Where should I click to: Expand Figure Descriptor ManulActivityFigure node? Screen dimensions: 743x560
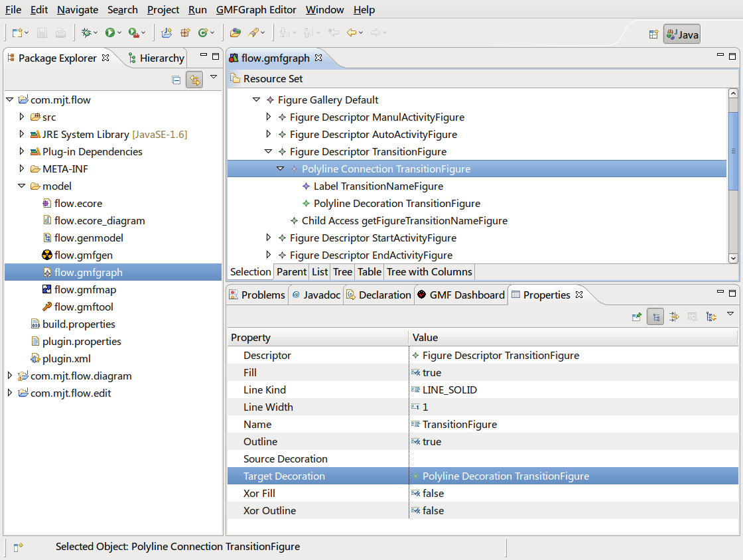coord(269,117)
